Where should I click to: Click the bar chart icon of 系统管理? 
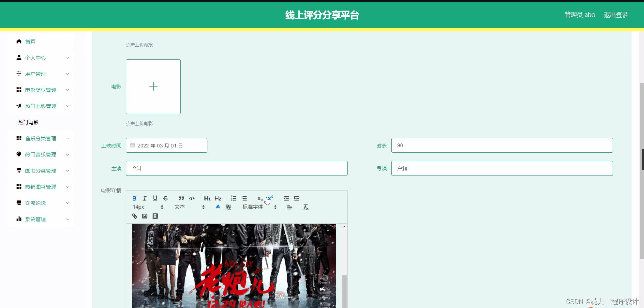tap(19, 219)
